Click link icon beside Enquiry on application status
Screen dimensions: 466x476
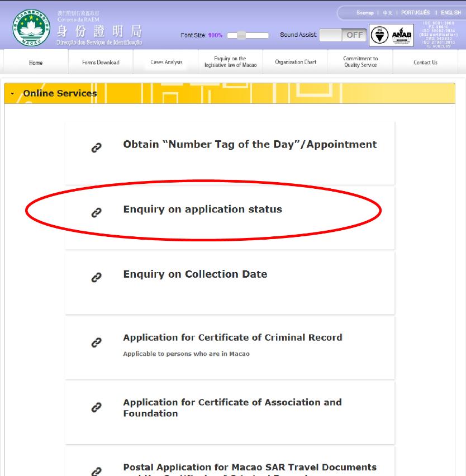[96, 212]
